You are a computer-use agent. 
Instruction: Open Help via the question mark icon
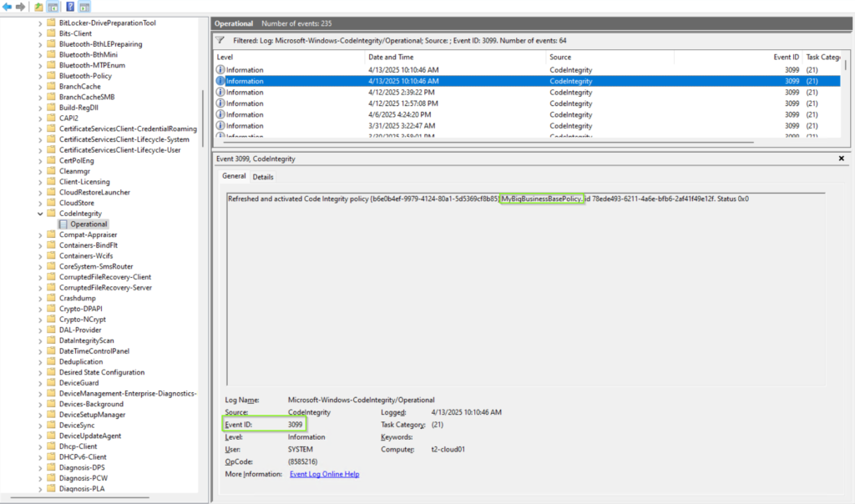click(71, 7)
